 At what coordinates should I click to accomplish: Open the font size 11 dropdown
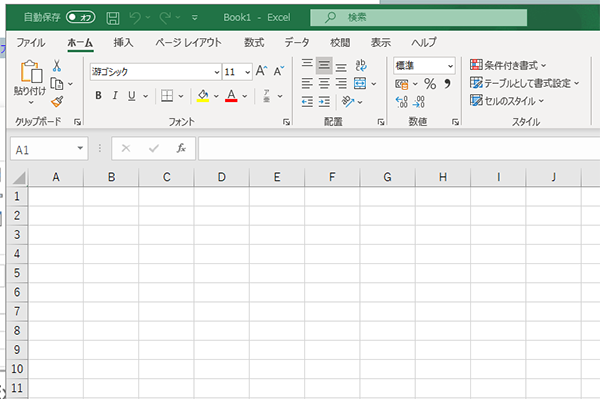pyautogui.click(x=248, y=72)
